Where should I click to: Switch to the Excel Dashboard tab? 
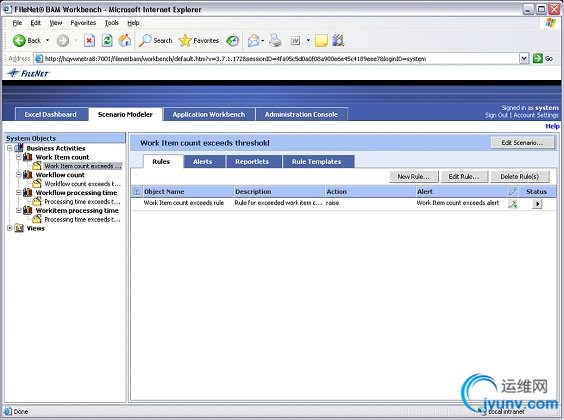pyautogui.click(x=50, y=114)
